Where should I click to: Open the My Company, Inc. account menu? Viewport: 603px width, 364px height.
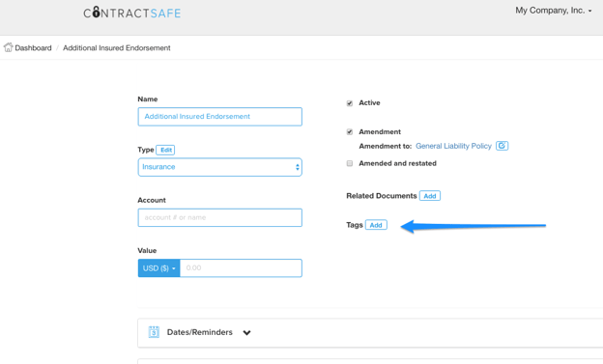pyautogui.click(x=554, y=11)
